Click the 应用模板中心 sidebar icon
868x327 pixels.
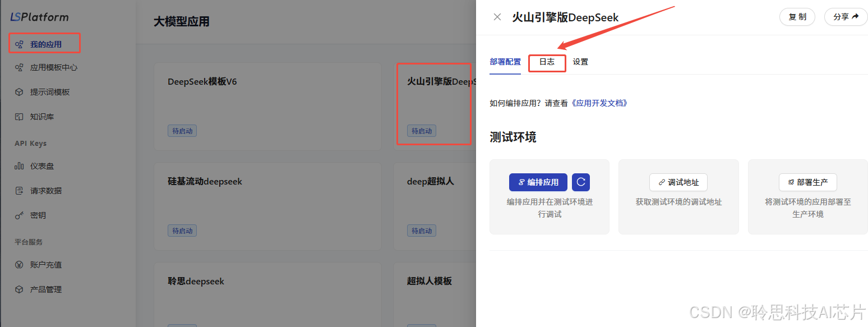coord(19,67)
